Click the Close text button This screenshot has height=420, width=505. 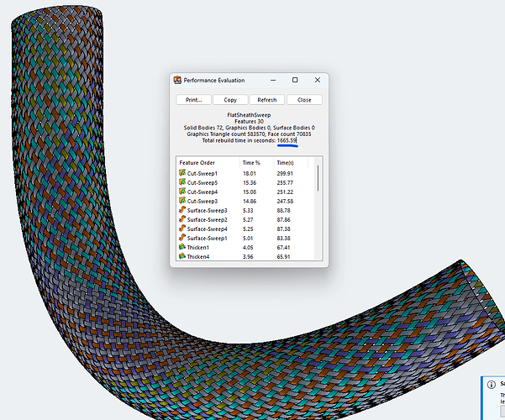point(304,99)
